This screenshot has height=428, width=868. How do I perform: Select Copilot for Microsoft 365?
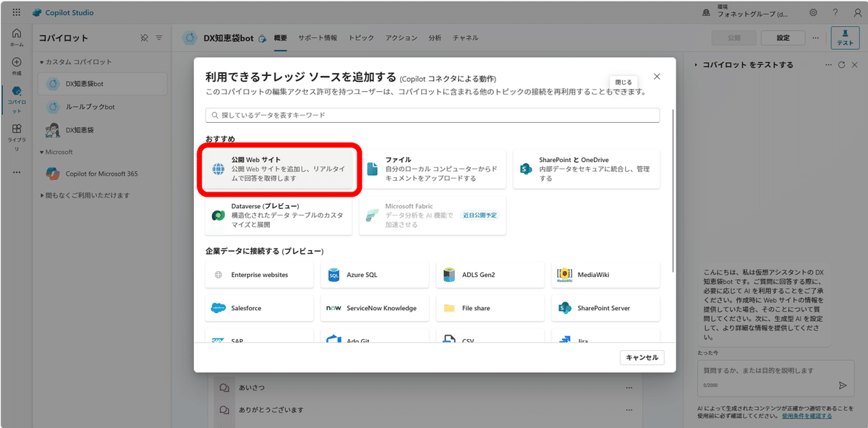click(x=103, y=174)
